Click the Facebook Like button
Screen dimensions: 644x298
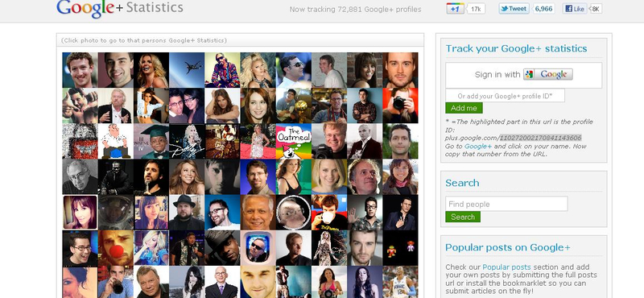[x=575, y=9]
